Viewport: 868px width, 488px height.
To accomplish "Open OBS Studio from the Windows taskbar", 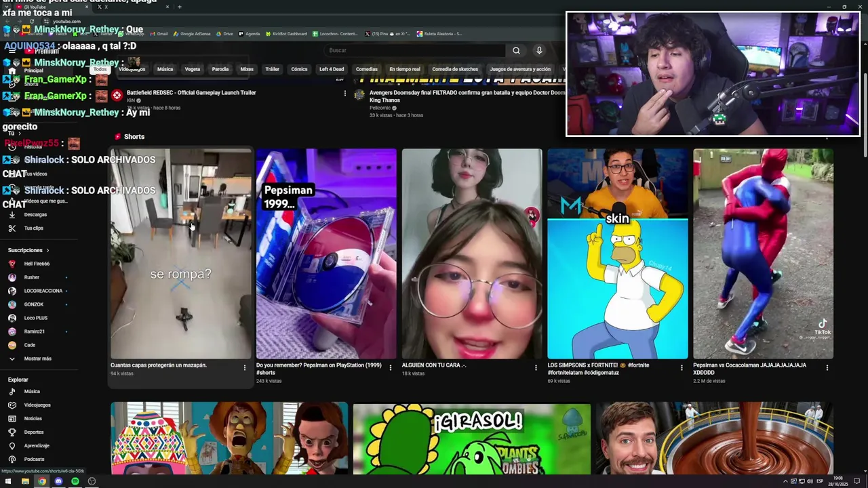I will pyautogui.click(x=92, y=481).
